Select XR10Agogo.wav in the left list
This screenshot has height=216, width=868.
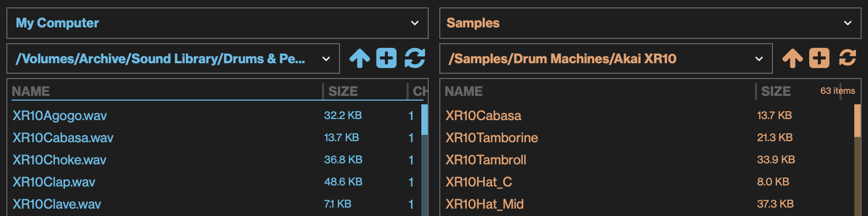pyautogui.click(x=60, y=115)
